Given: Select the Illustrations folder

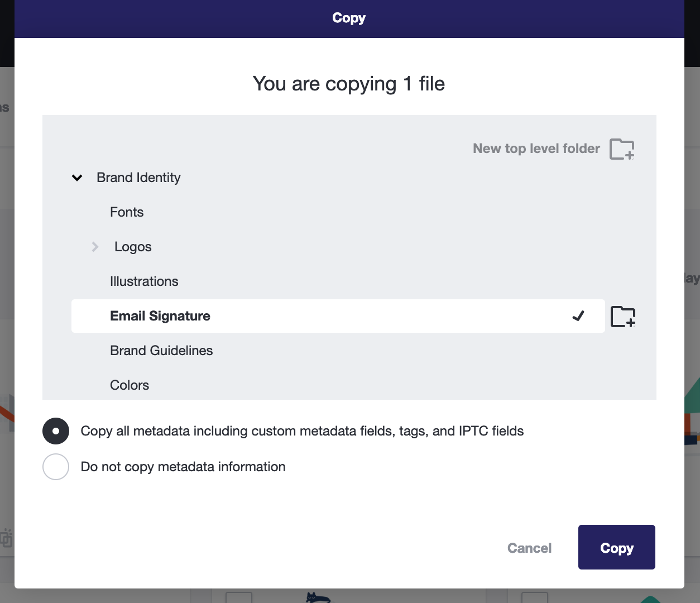Looking at the screenshot, I should (x=144, y=281).
